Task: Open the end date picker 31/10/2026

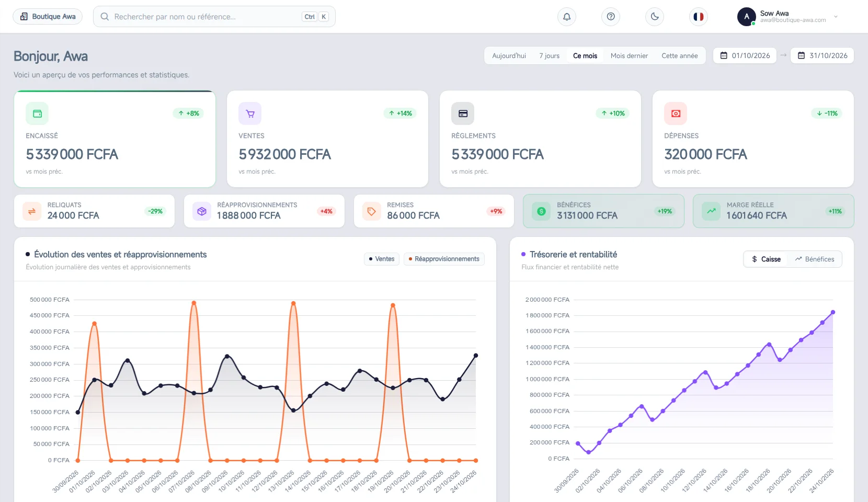Action: click(823, 55)
